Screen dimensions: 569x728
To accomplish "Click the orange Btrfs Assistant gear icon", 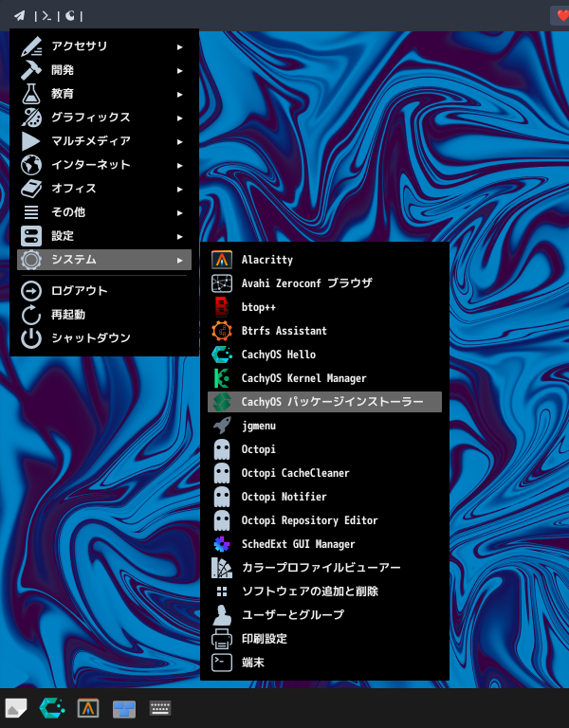I will pyautogui.click(x=222, y=331).
